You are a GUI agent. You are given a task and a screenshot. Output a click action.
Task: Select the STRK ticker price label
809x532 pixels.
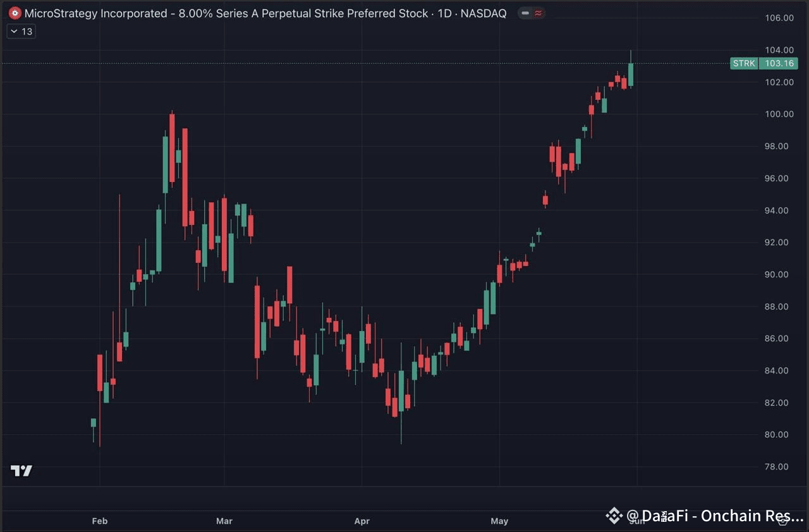click(744, 63)
